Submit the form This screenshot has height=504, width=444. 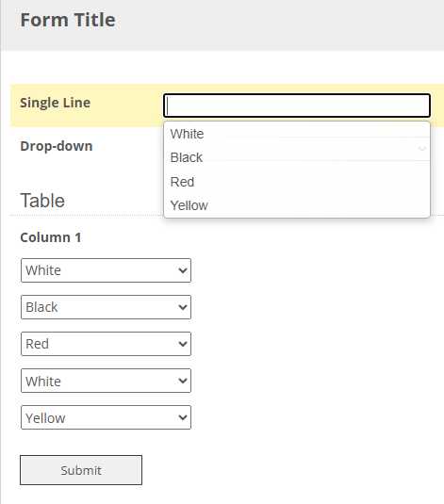81,470
